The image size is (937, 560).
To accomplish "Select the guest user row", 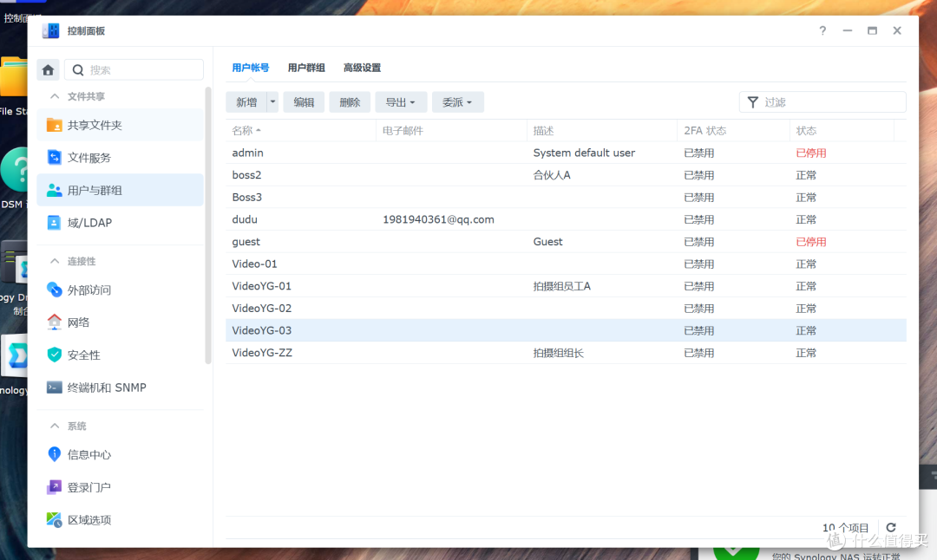I will (x=566, y=242).
